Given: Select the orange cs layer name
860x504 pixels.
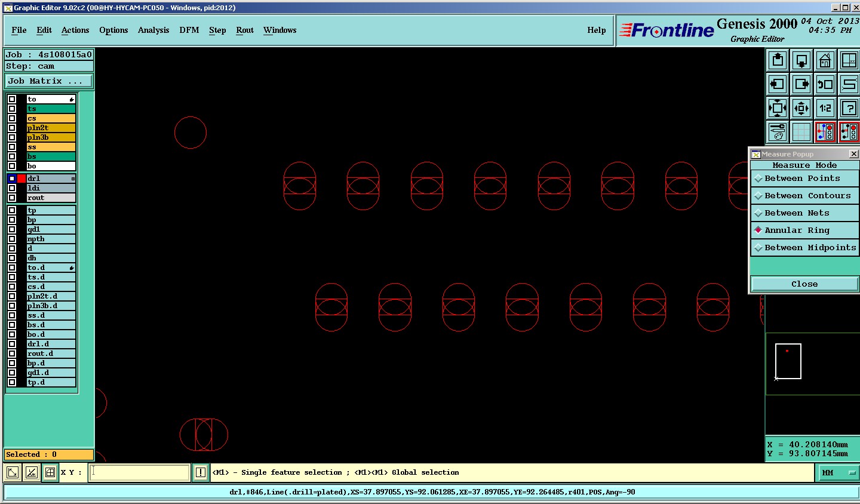Looking at the screenshot, I should click(x=51, y=118).
